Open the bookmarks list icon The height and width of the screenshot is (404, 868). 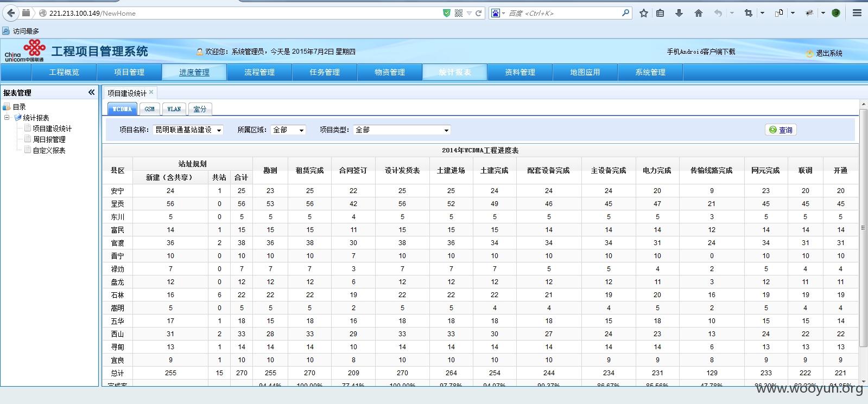coord(660,13)
